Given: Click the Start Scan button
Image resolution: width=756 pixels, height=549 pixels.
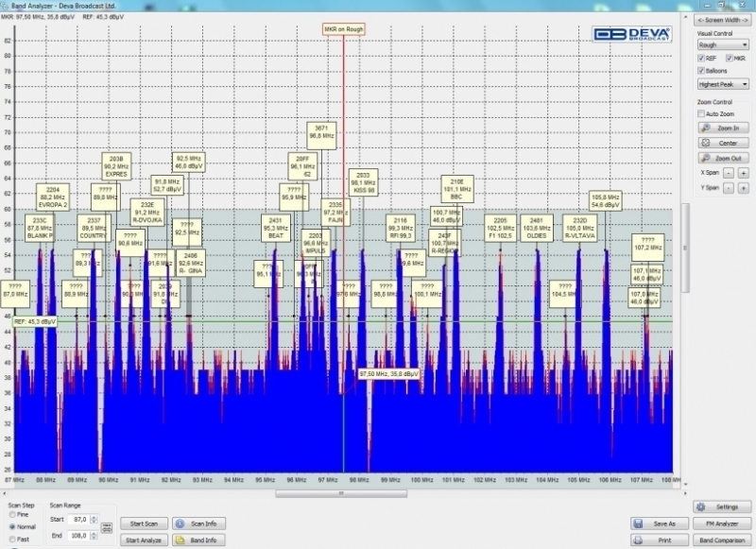Looking at the screenshot, I should 144,523.
